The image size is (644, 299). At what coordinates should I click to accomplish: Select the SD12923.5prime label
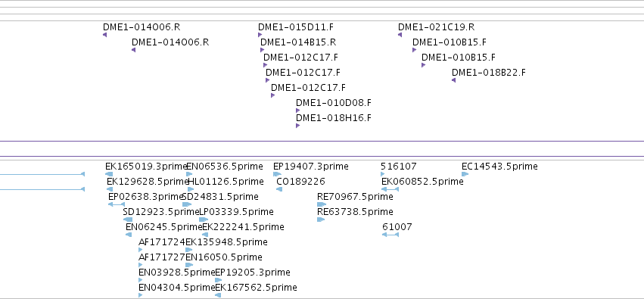coord(161,212)
